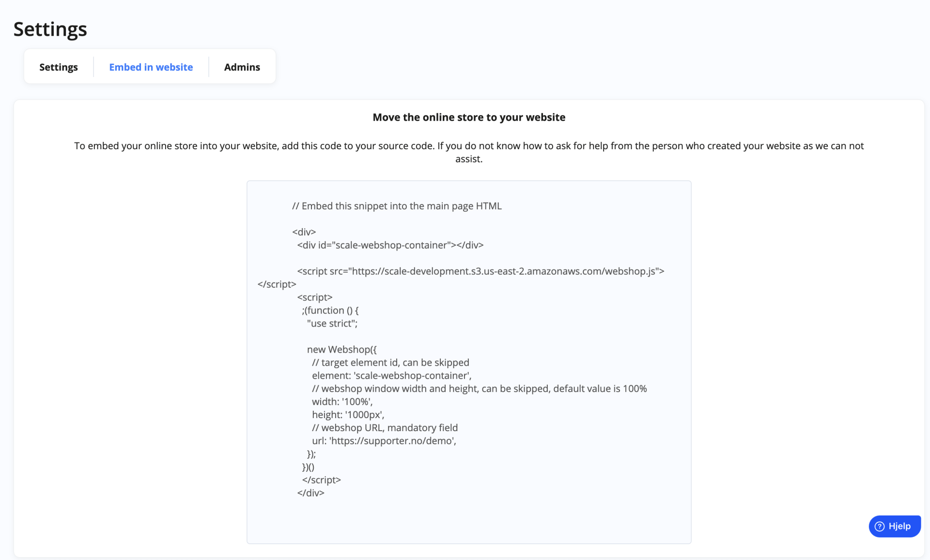Image resolution: width=930 pixels, height=560 pixels.
Task: Click the webshop window width and height comment
Action: [x=480, y=389]
